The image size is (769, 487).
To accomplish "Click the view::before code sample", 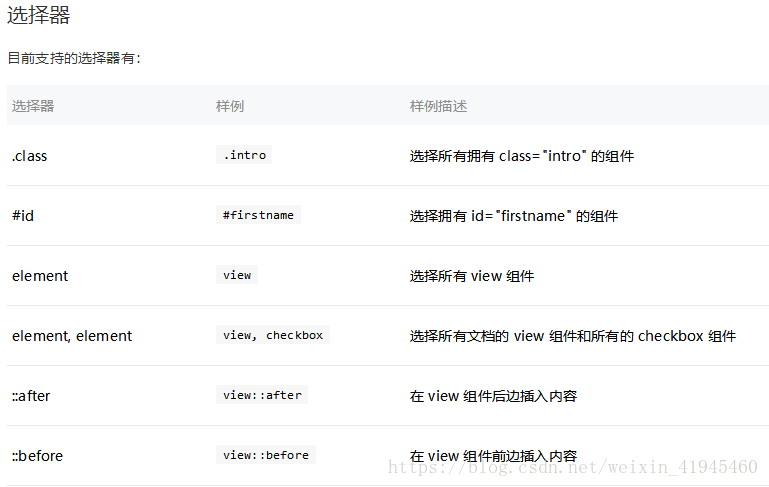I will point(266,455).
